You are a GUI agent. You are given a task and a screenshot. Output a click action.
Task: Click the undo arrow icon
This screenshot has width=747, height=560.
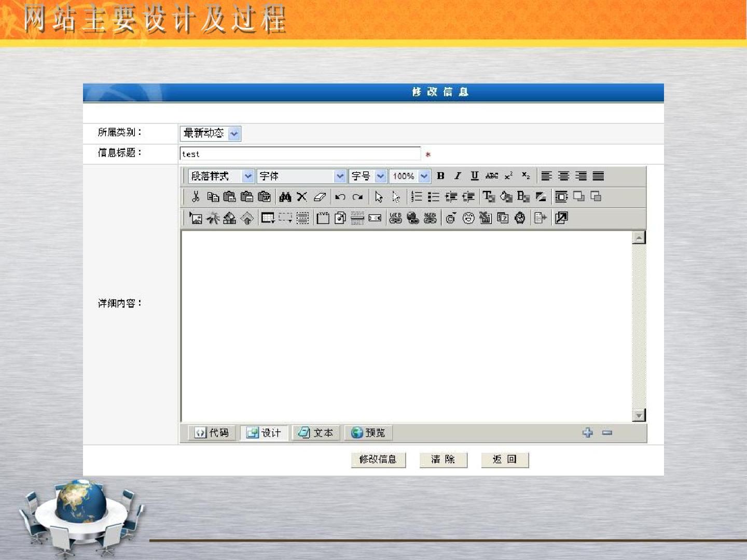click(x=340, y=197)
